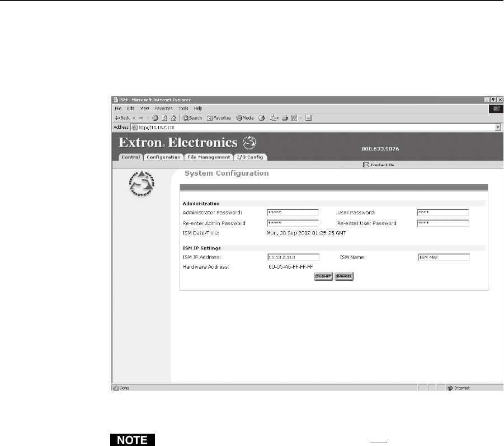Viewport: 504px width, 446px height.
Task: Click the 800.633.9876 phone number
Action: (x=380, y=149)
